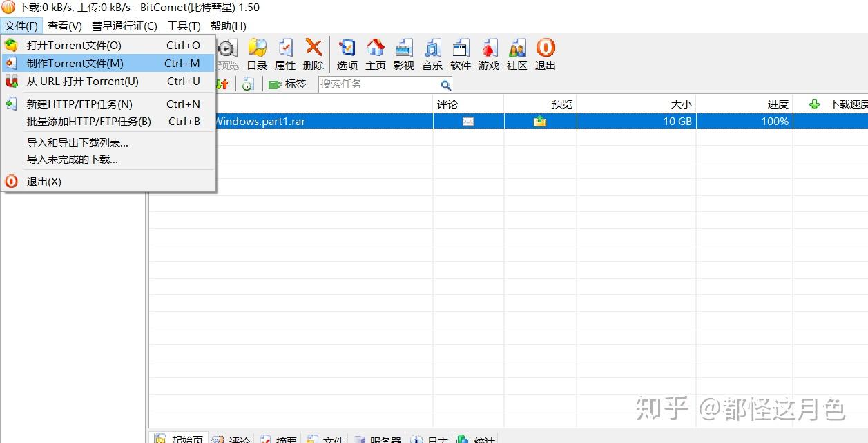Click the red and green arrows icon
This screenshot has height=443, width=868.
(222, 84)
